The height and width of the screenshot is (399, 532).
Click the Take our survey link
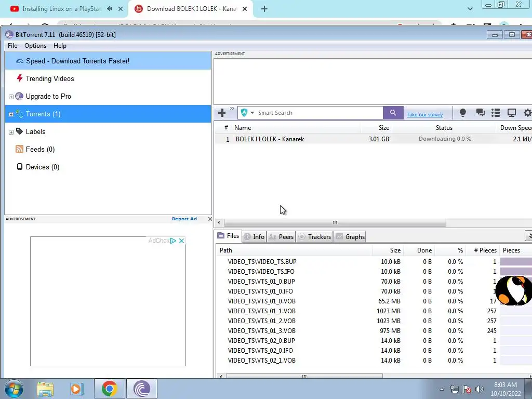[424, 115]
